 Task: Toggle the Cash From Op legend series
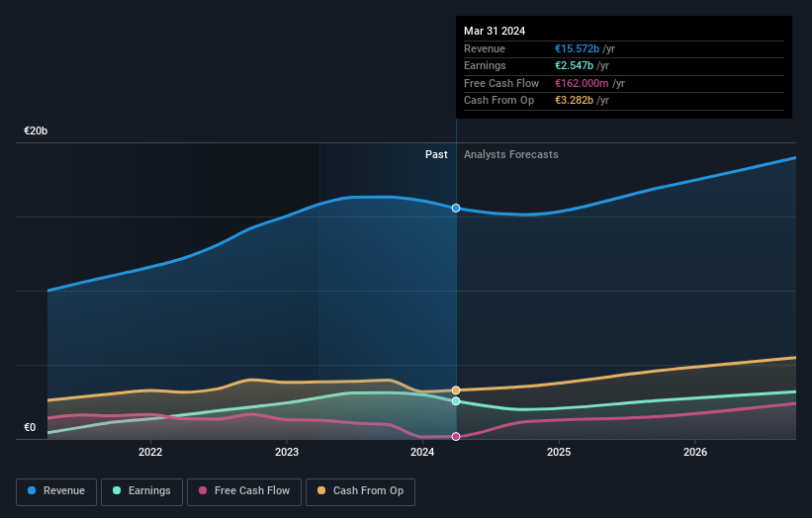click(360, 491)
